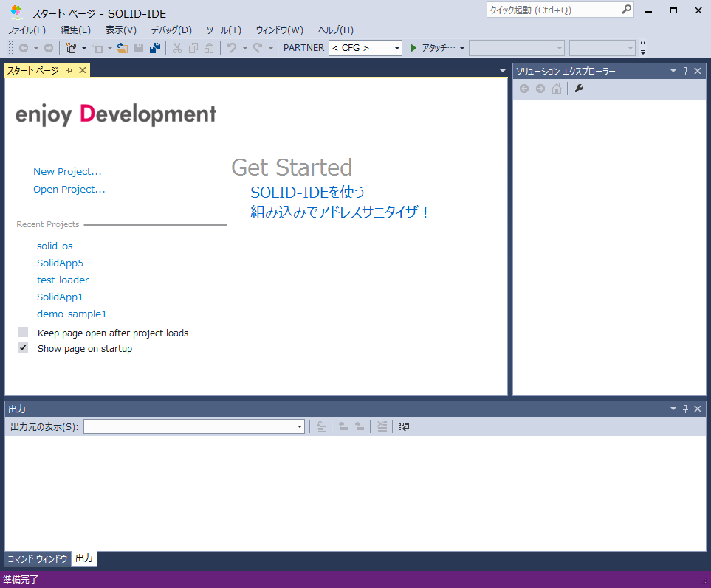Click search icon in Quick Launch box

click(626, 10)
